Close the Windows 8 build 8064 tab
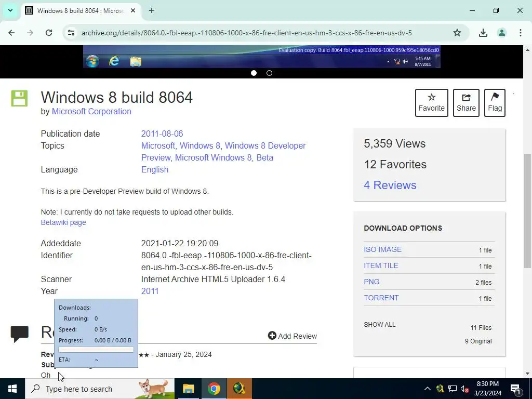Image resolution: width=532 pixels, height=399 pixels. pos(133,10)
